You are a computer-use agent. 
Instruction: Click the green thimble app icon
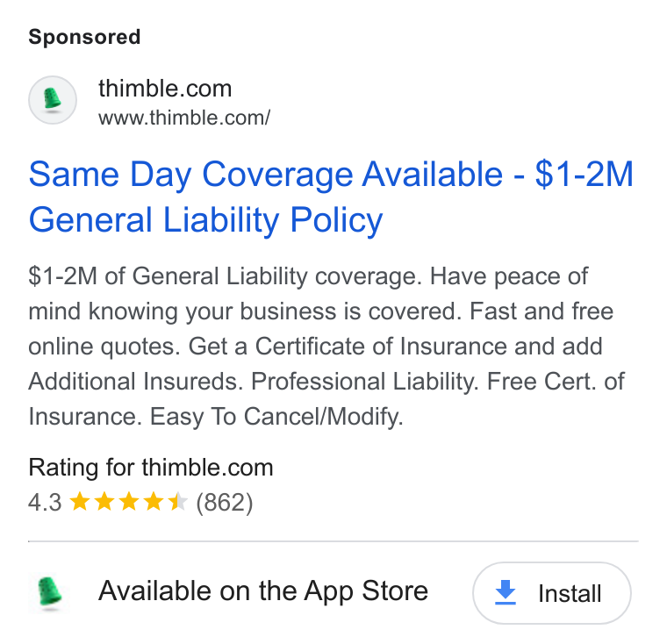50,591
